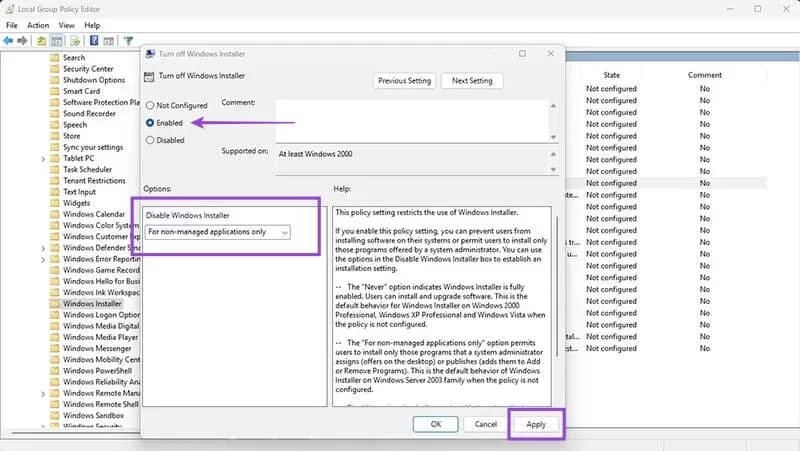Expand the Windows Defender tree node

42,247
